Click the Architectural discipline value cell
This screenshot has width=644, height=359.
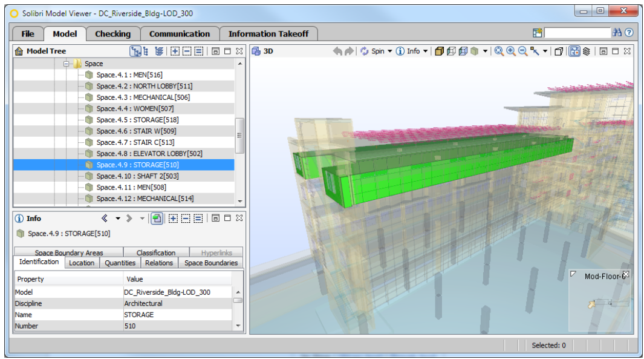click(x=177, y=303)
